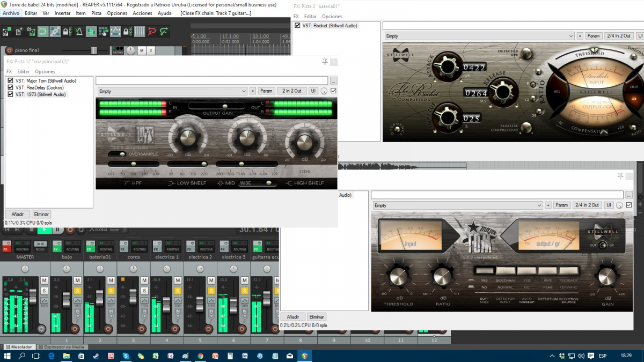644x362 pixels.
Task: Click the + preset button in 1973 window
Action: [x=253, y=91]
